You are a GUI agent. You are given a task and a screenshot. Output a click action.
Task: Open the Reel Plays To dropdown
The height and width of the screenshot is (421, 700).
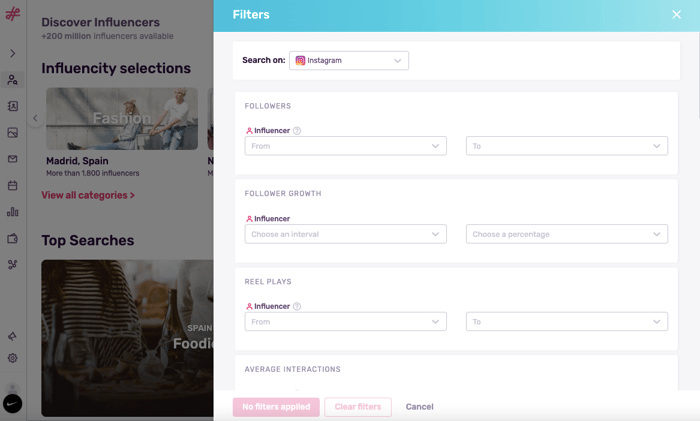566,322
